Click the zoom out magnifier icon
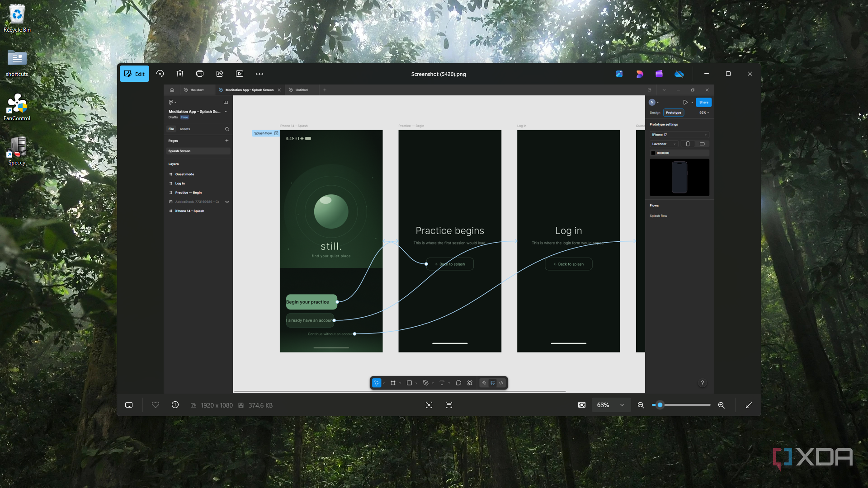This screenshot has height=488, width=868. pos(641,405)
